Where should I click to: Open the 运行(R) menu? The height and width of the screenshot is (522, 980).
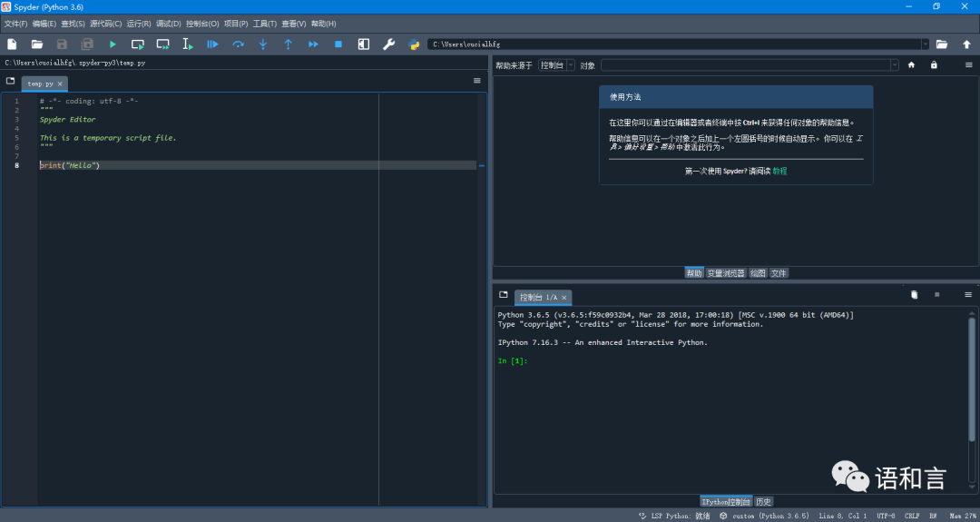point(139,24)
